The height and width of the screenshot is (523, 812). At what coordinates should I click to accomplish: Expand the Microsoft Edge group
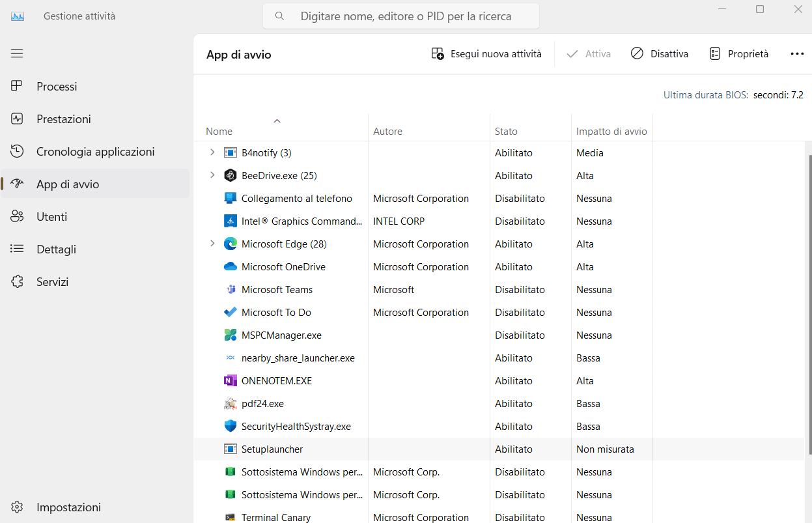[212, 244]
